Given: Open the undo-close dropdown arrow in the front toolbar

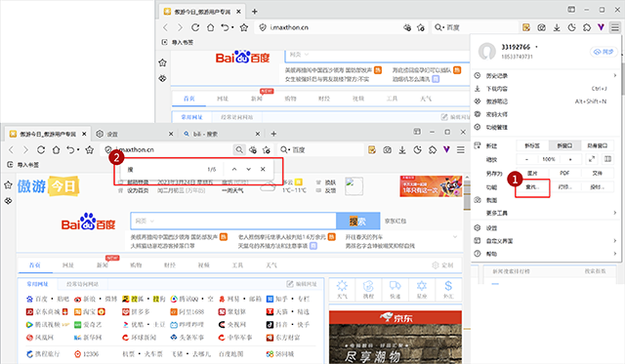Looking at the screenshot, I should pyautogui.click(x=78, y=150).
